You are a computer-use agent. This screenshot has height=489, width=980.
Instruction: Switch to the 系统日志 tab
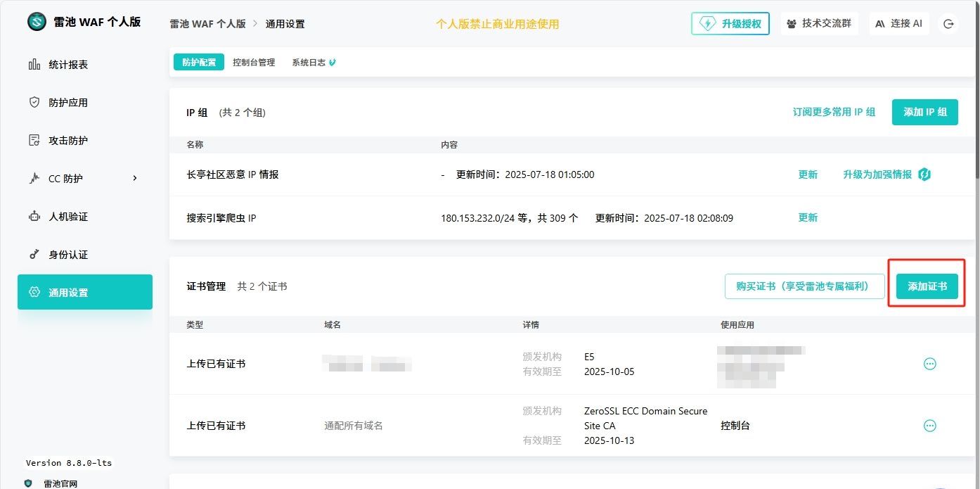(309, 63)
